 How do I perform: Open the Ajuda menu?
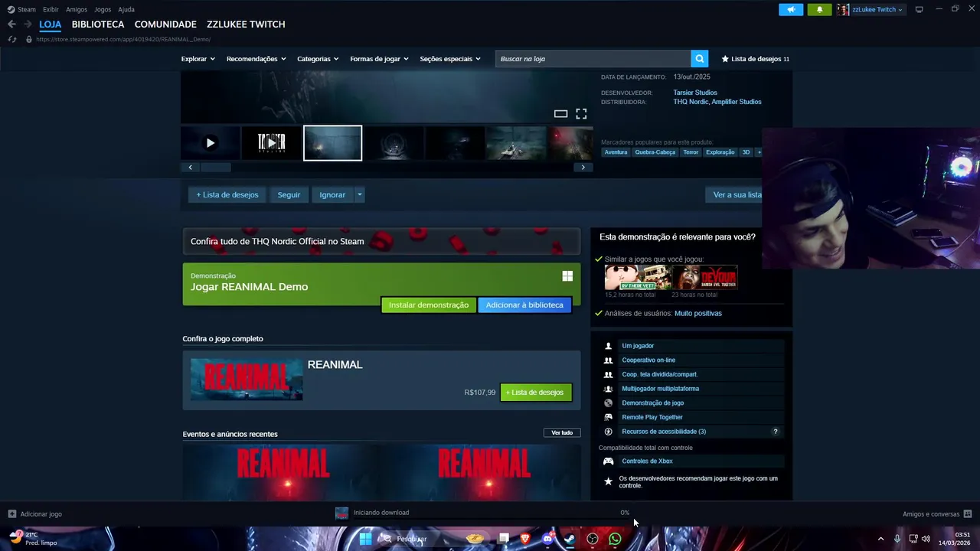click(x=126, y=9)
